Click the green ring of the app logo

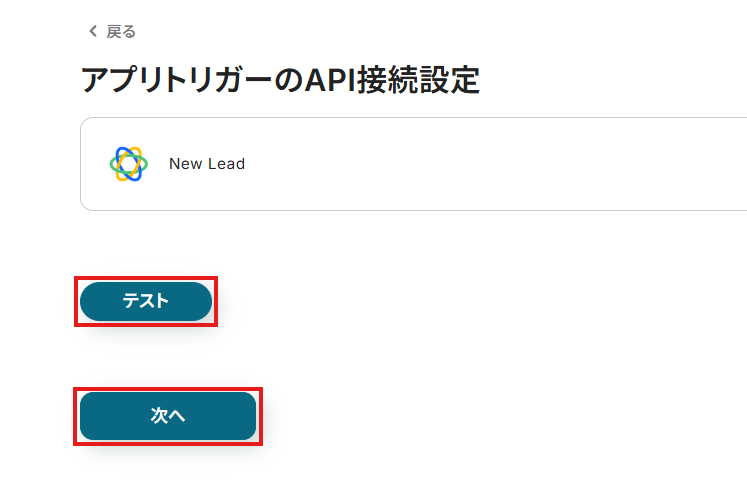[111, 164]
